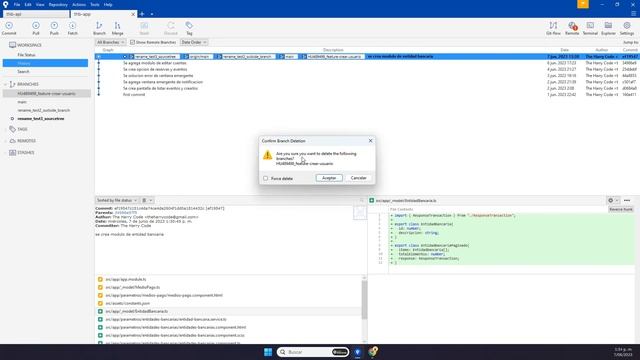Image resolution: width=640 pixels, height=360 pixels.
Task: Open the Help menu
Action: tap(108, 4)
